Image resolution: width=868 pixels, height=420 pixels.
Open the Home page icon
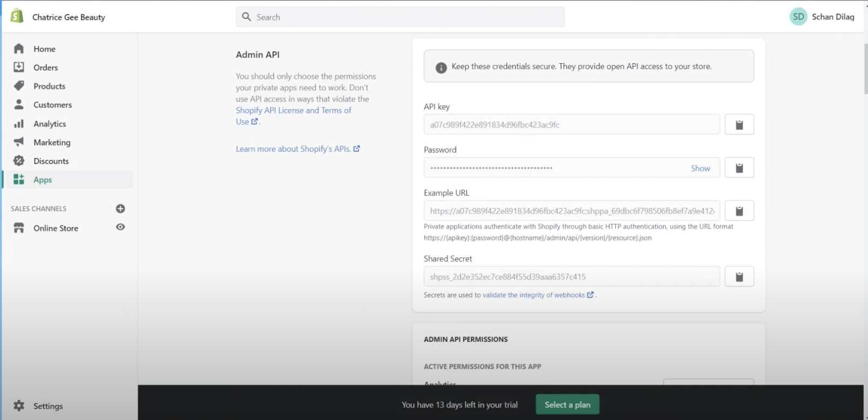[x=19, y=49]
